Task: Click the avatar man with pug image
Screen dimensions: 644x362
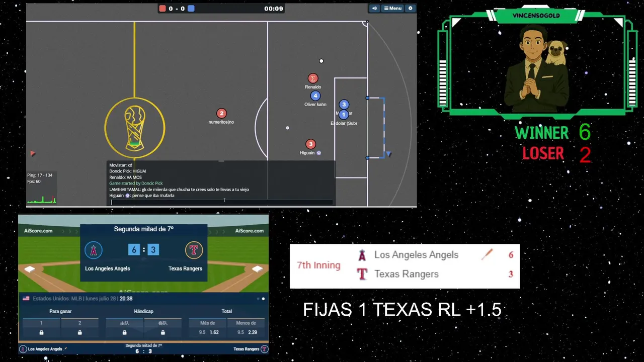Action: (537, 68)
